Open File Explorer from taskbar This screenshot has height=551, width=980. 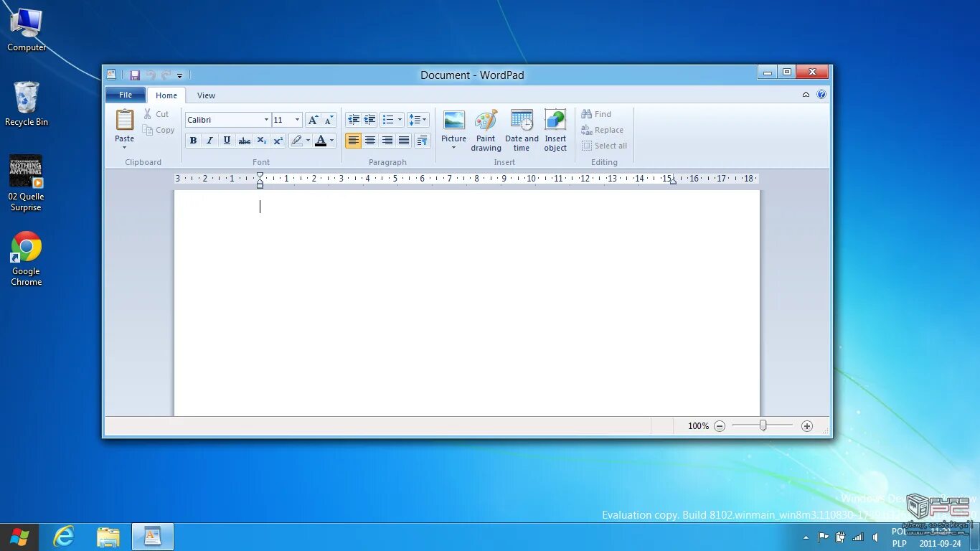coord(108,537)
